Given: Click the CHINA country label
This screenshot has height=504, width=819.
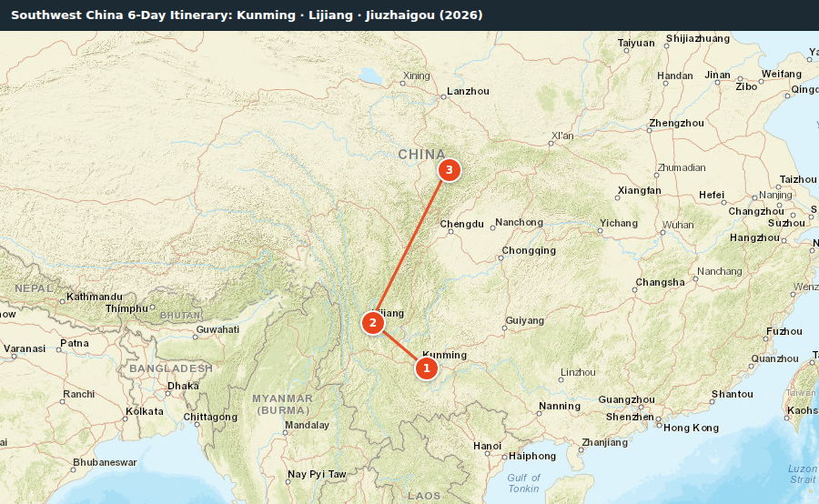Looking at the screenshot, I should (x=422, y=155).
